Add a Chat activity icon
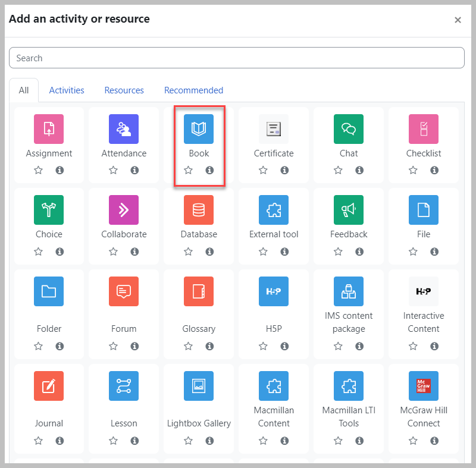This screenshot has height=468, width=476. (x=349, y=129)
